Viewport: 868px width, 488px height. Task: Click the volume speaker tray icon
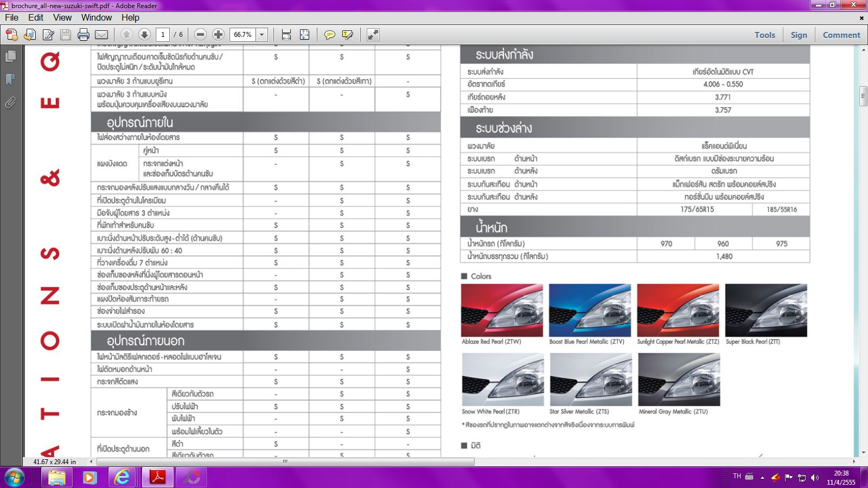click(x=814, y=478)
